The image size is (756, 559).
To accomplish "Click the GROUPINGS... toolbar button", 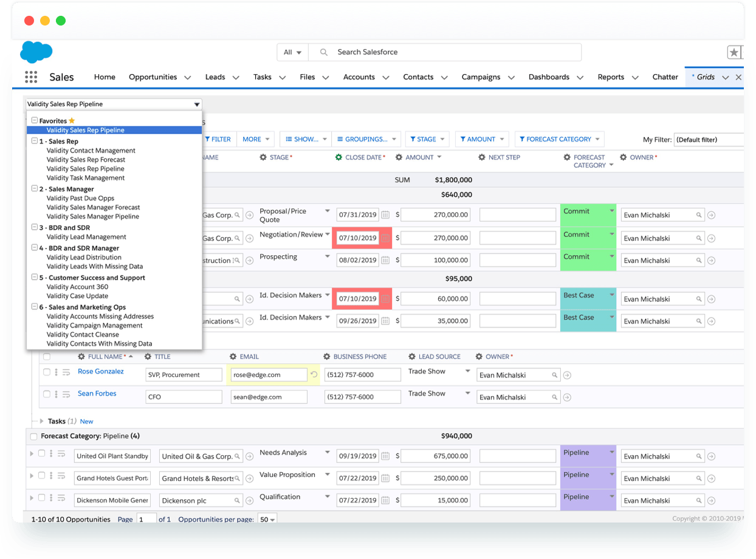I will click(x=366, y=139).
